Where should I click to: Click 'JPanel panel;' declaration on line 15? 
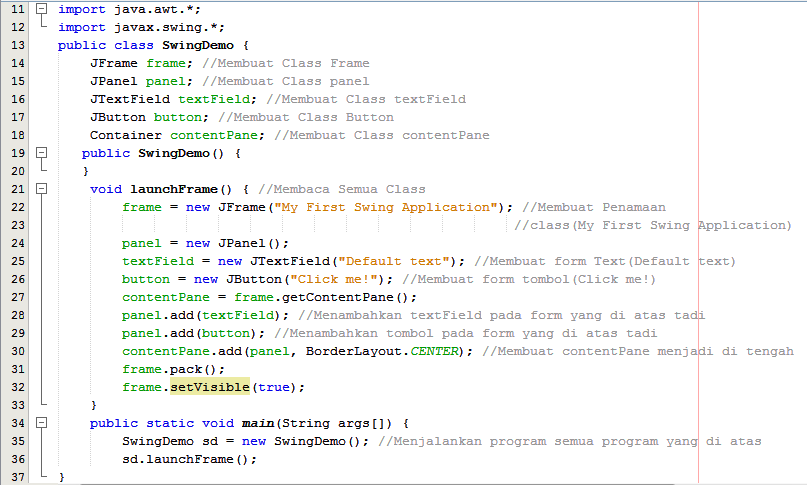pos(142,81)
